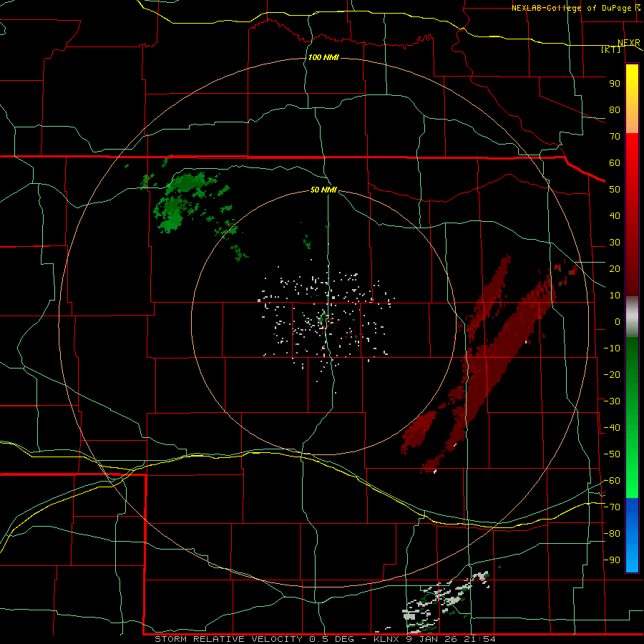
Task: Click the positive 40 scale value
Action: [615, 215]
